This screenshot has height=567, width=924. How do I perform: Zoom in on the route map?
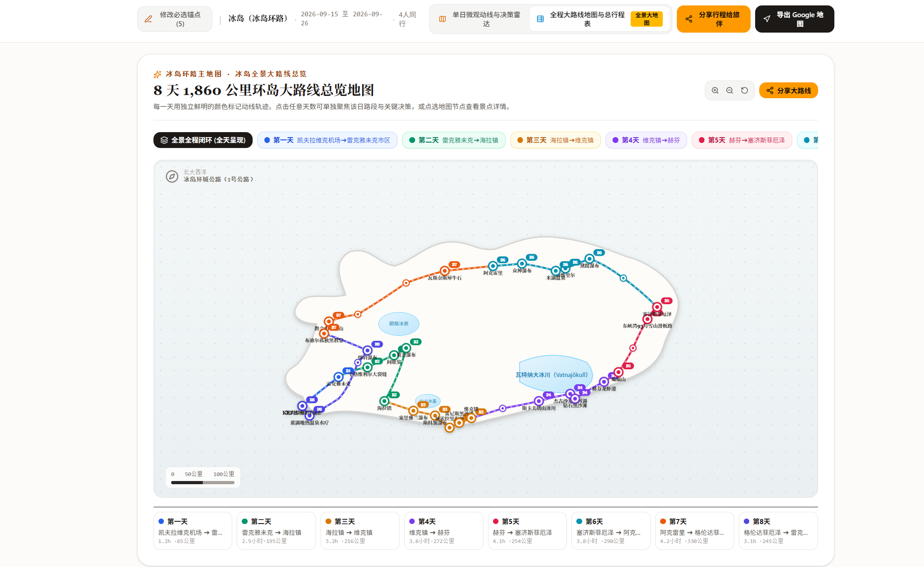tap(715, 91)
